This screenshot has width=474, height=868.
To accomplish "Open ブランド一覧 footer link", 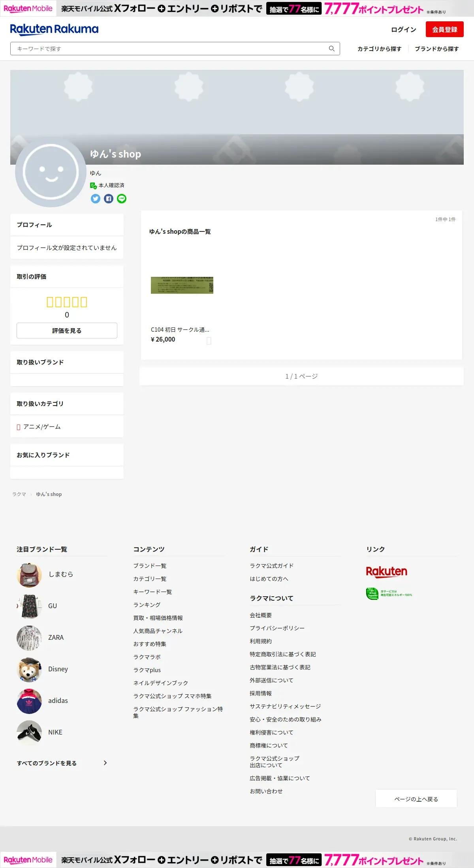I will (x=150, y=566).
